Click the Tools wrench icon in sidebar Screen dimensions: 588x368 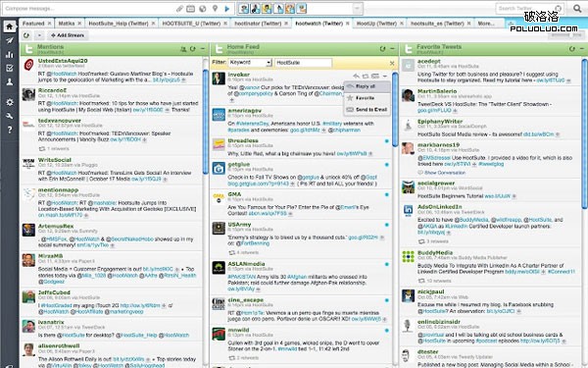click(x=10, y=116)
